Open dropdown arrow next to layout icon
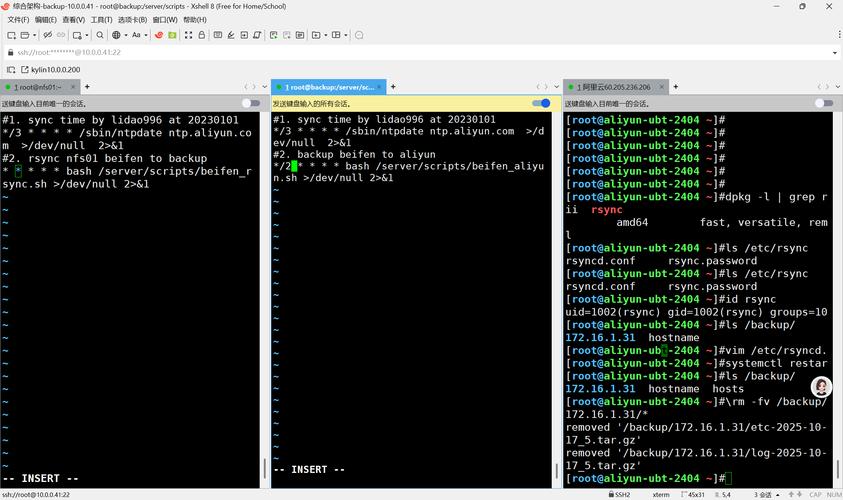This screenshot has height=500, width=843. pos(346,35)
